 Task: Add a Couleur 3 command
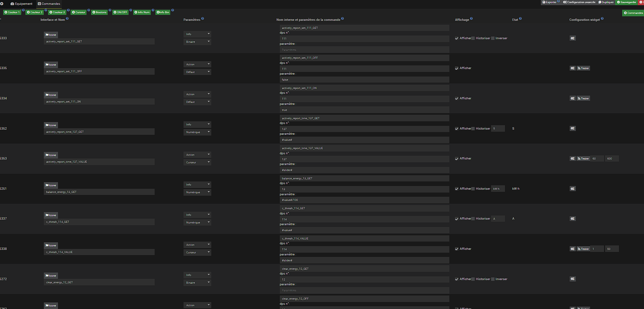tap(57, 12)
